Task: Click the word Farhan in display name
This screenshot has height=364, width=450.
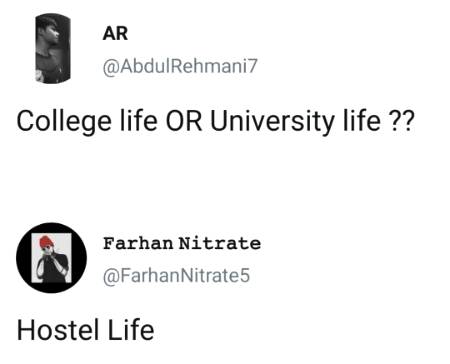Action: tap(138, 243)
